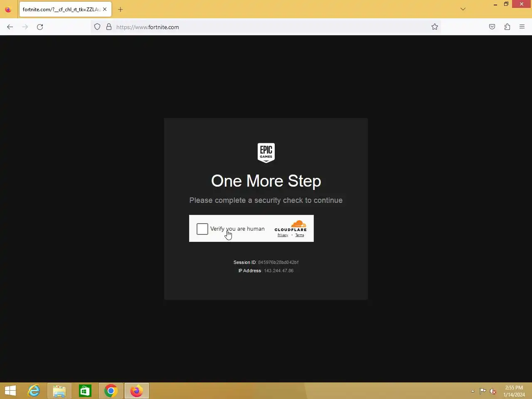Screen dimensions: 532x399
Task: Bookmark this page with the star
Action: point(435,27)
